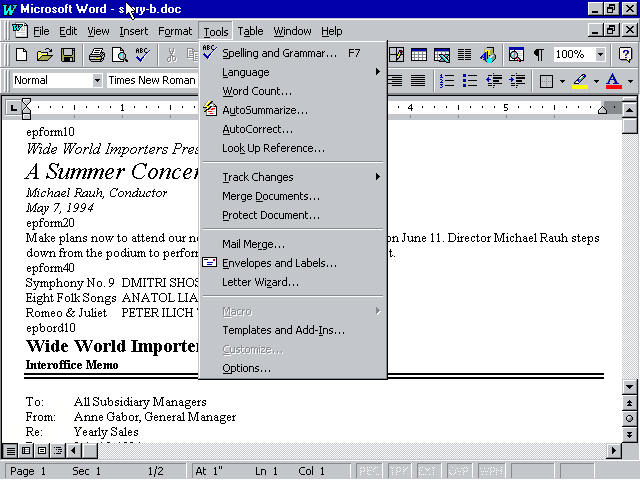Screen dimensions: 640x480
Task: Click Insert Excel Worksheet icon
Action: [x=442, y=54]
